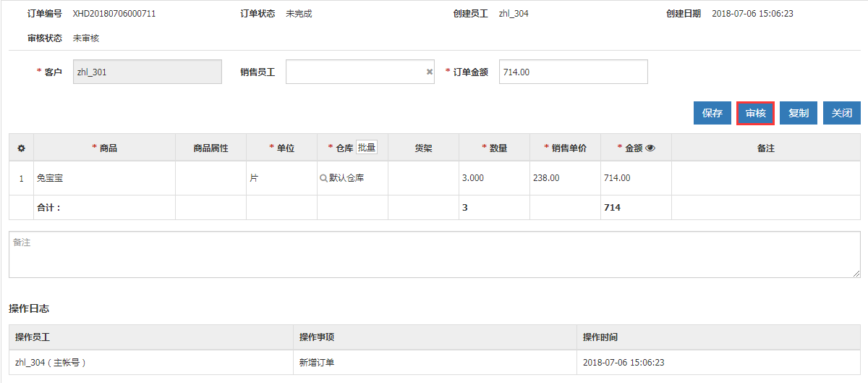Click the 单位 cell showing 片
This screenshot has height=383, width=868.
point(281,178)
